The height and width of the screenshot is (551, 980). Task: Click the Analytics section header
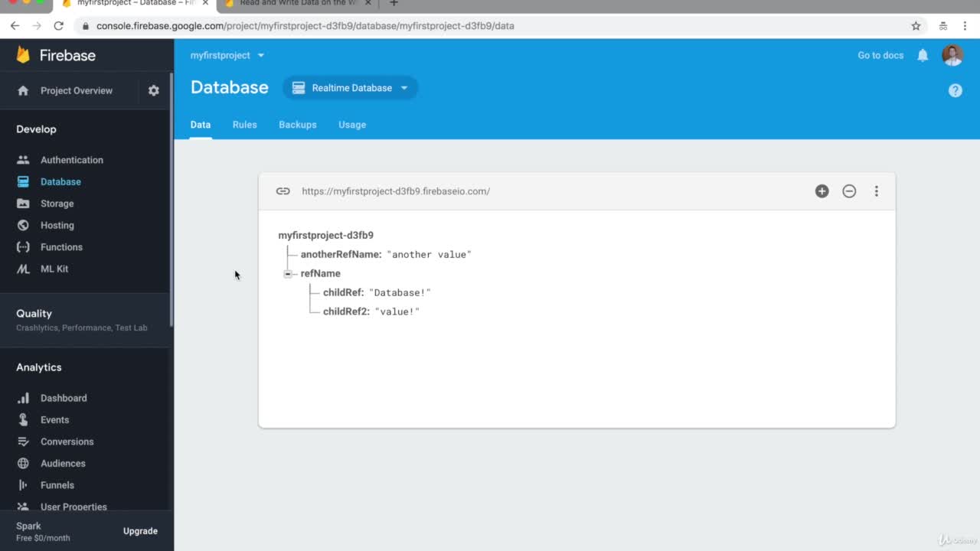tap(39, 367)
